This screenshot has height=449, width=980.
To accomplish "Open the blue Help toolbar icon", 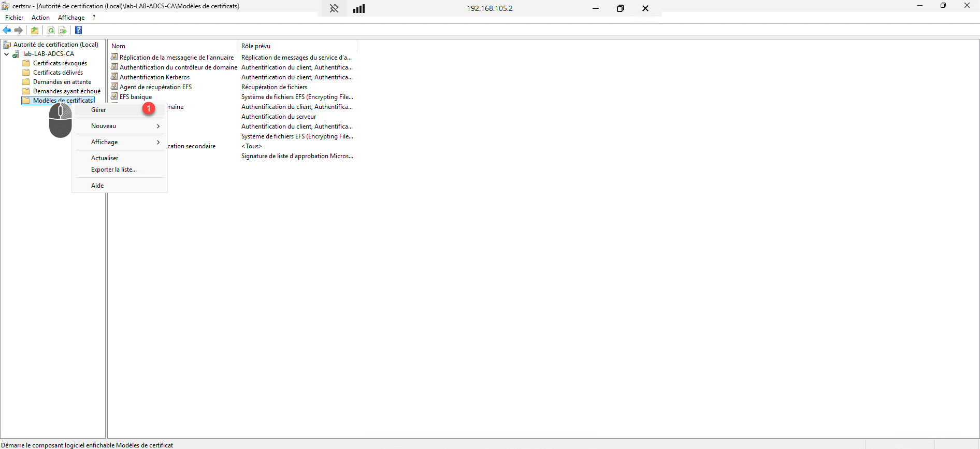I will (x=79, y=31).
